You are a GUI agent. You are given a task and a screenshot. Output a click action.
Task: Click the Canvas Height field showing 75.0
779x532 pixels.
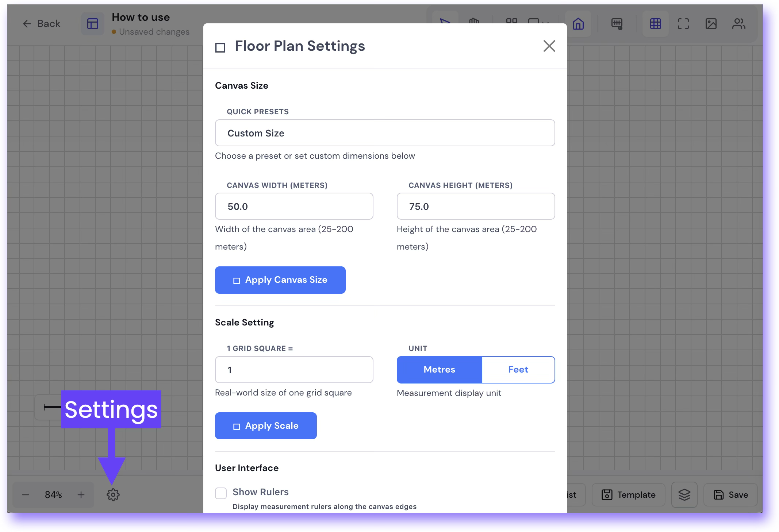tap(476, 206)
